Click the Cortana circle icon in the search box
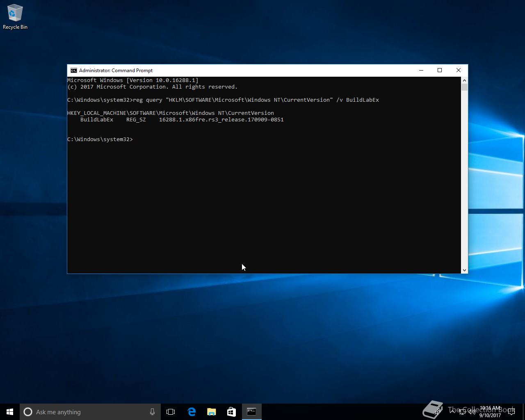 [x=28, y=412]
